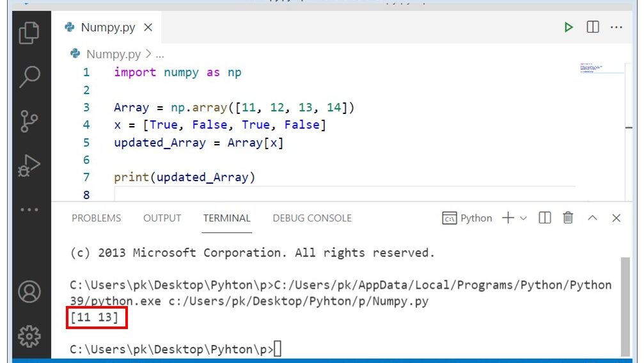Open the Explorer view in activity bar

29,33
